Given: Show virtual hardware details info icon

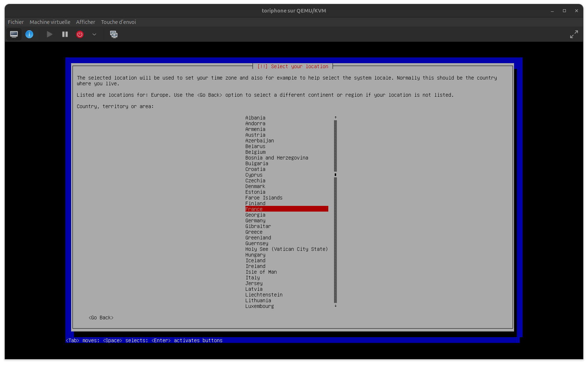Looking at the screenshot, I should [x=29, y=34].
